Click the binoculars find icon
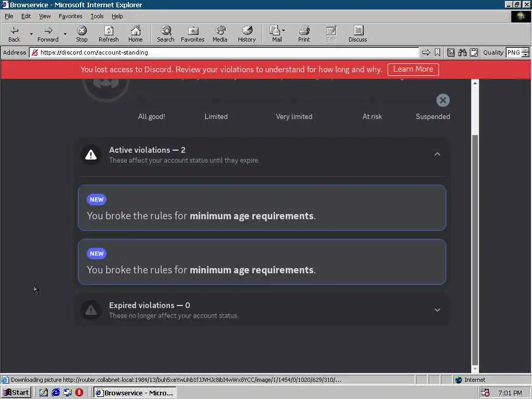 462,52
